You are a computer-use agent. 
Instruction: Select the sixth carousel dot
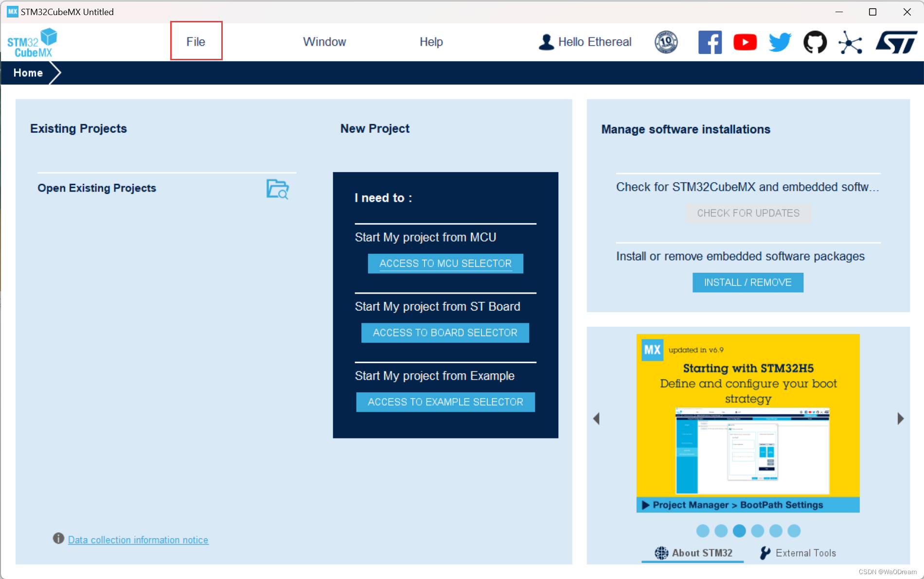794,531
